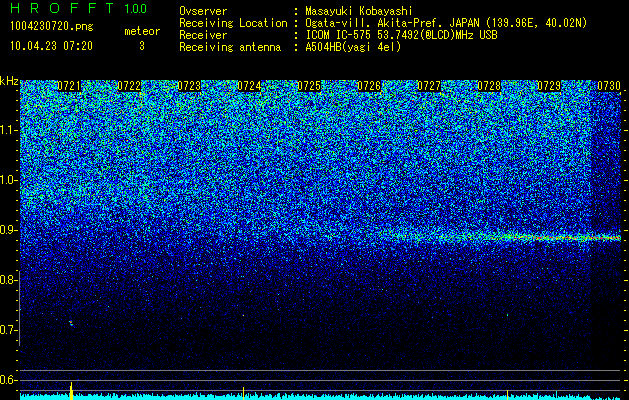
Task: Click the 0.7 kHz axis label
Action: click(7, 330)
